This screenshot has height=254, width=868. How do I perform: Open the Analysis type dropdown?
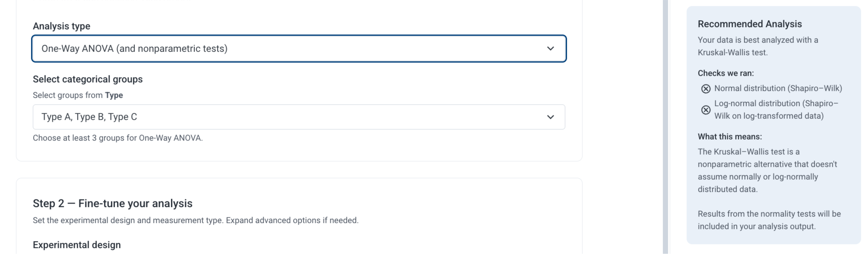click(x=299, y=48)
